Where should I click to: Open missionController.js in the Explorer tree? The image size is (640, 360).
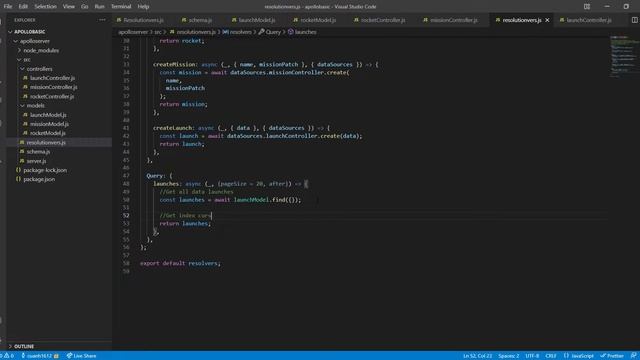[53, 87]
